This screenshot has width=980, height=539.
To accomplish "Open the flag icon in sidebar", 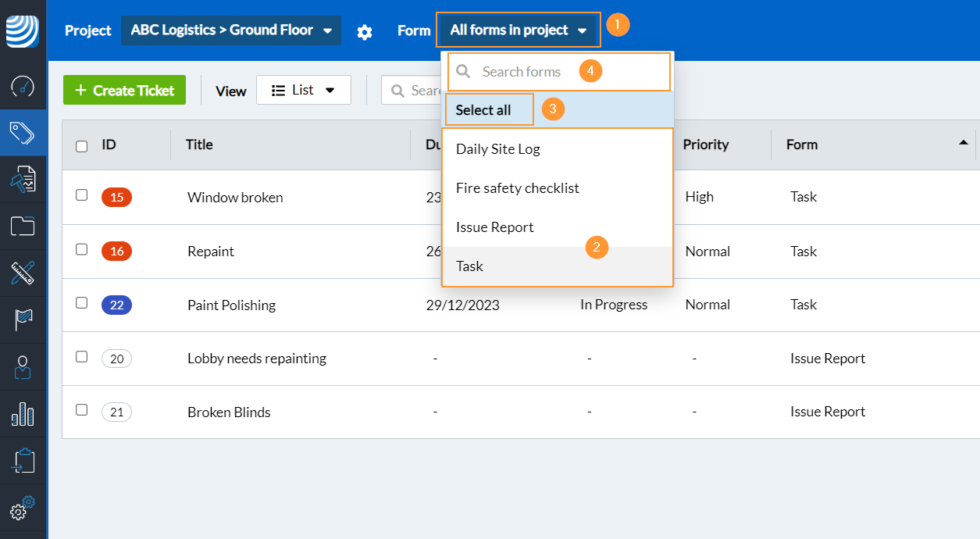I will tap(23, 320).
